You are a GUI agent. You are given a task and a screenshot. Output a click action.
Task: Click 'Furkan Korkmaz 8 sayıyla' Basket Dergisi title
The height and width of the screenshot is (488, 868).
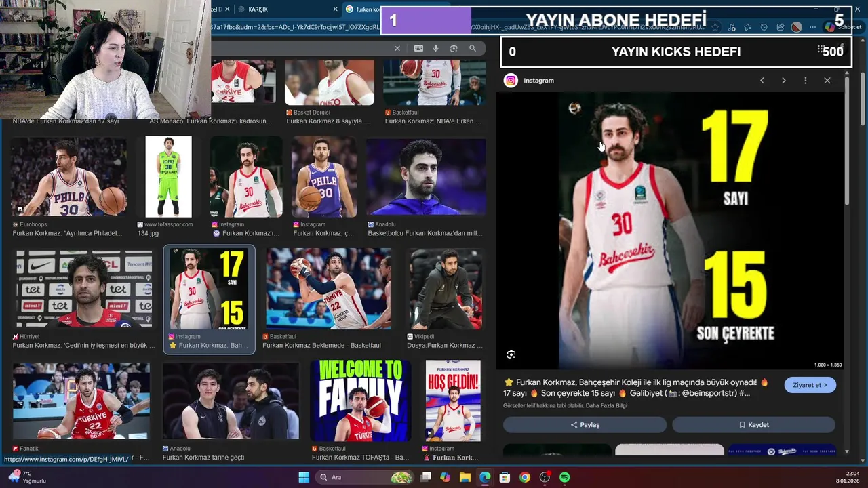(x=328, y=122)
